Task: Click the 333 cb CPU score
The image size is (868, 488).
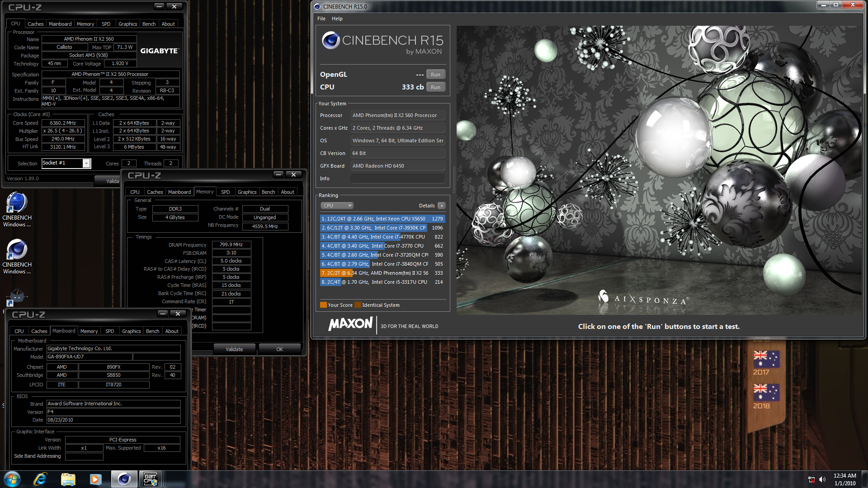Action: (x=413, y=87)
